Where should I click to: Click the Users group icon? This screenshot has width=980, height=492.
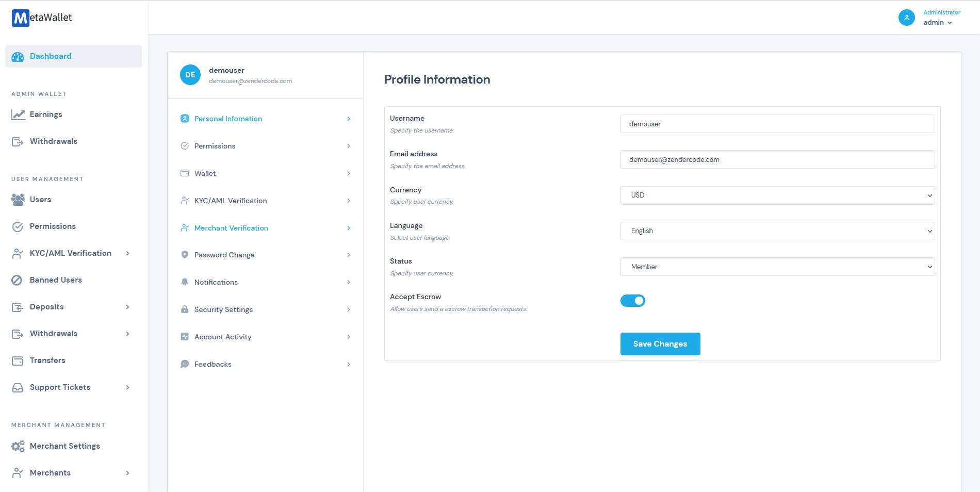[x=18, y=200]
